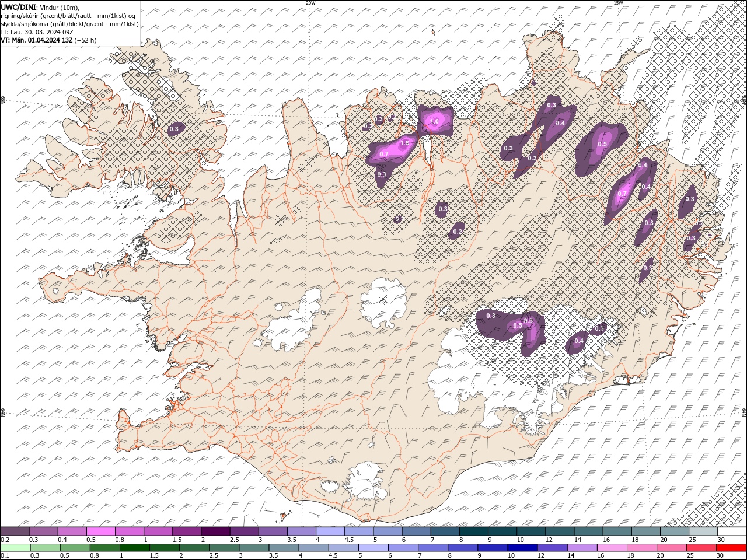Viewport: 747px width, 560px height.
Task: Click the 0.3 value in the Westfjords
Action: click(174, 129)
